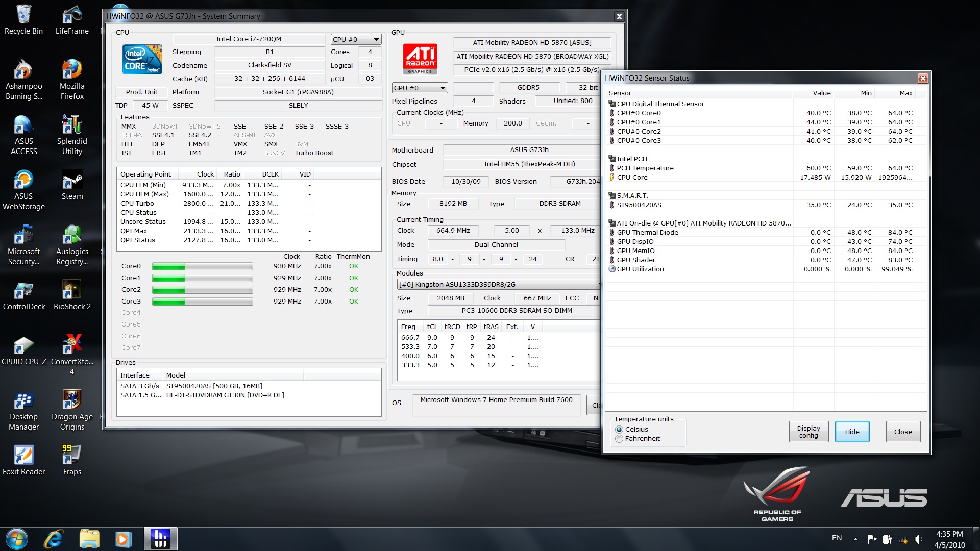Click the ATI Radeon Graphics logo

pyautogui.click(x=420, y=59)
